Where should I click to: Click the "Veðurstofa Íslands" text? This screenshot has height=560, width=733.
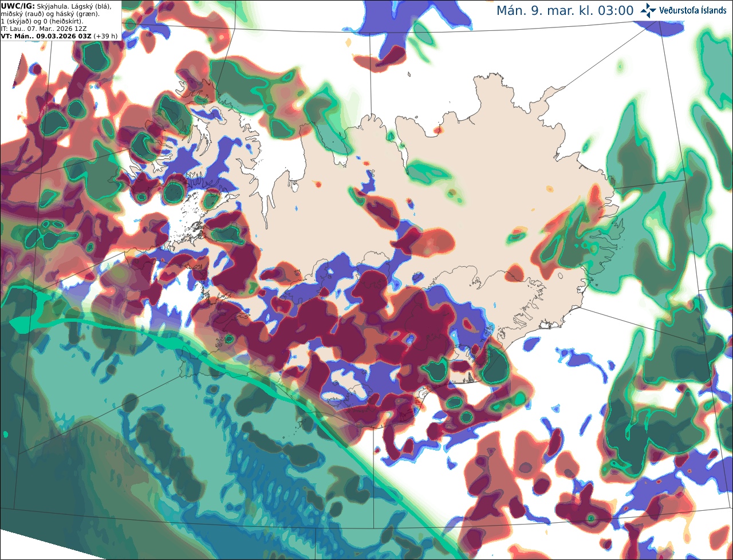pos(693,10)
